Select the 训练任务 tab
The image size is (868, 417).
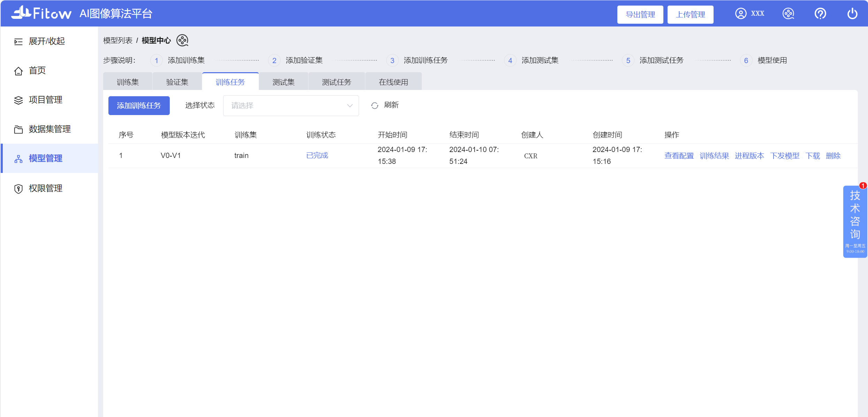[230, 82]
